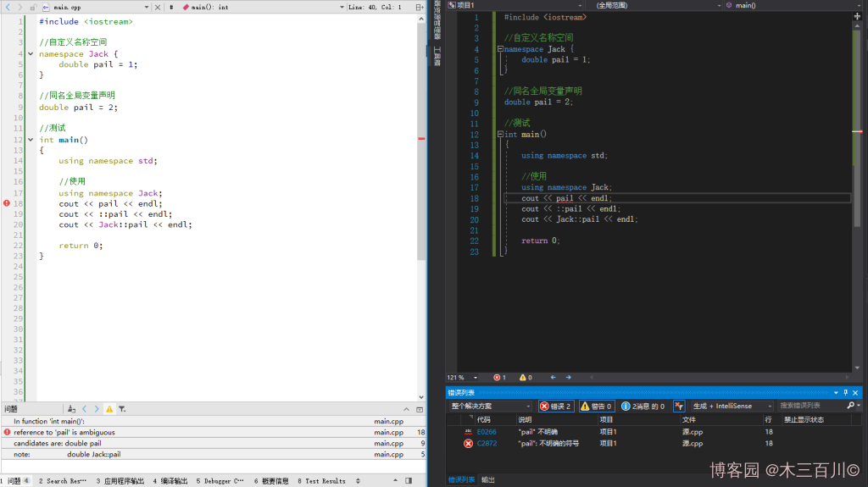Click the red breakpoint error marker on line 18
This screenshot has width=868, height=487.
7,203
